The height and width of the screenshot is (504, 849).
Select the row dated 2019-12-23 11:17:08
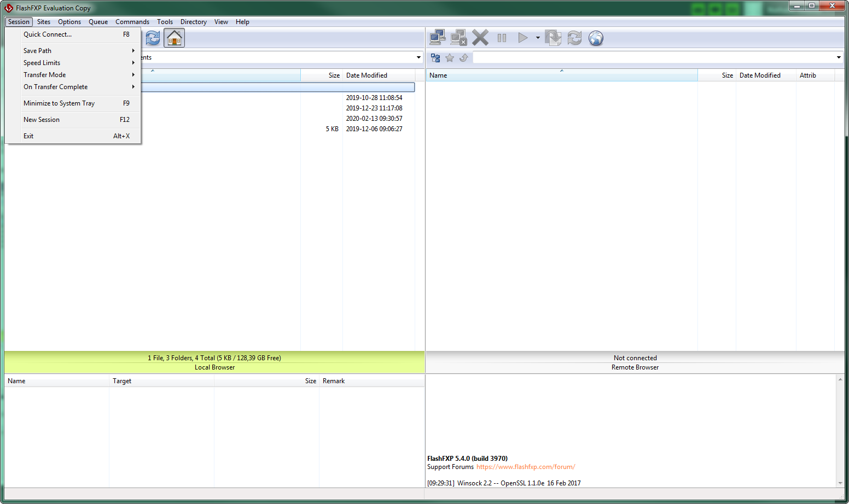coord(210,108)
